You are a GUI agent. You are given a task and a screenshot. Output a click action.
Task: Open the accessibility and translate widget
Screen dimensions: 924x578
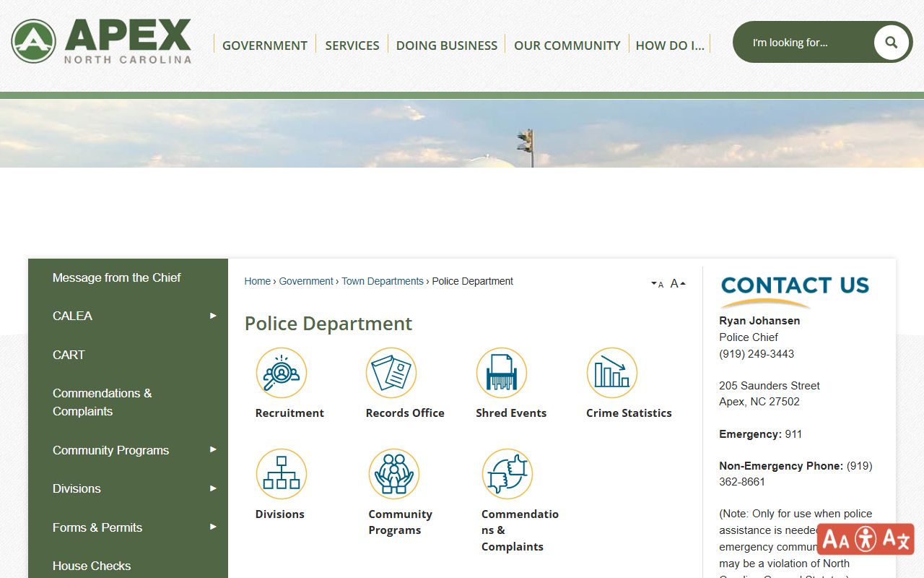coord(866,539)
